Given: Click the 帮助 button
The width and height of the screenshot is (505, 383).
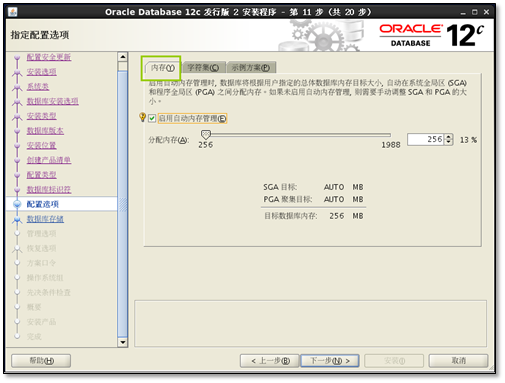Looking at the screenshot, I should point(41,361).
